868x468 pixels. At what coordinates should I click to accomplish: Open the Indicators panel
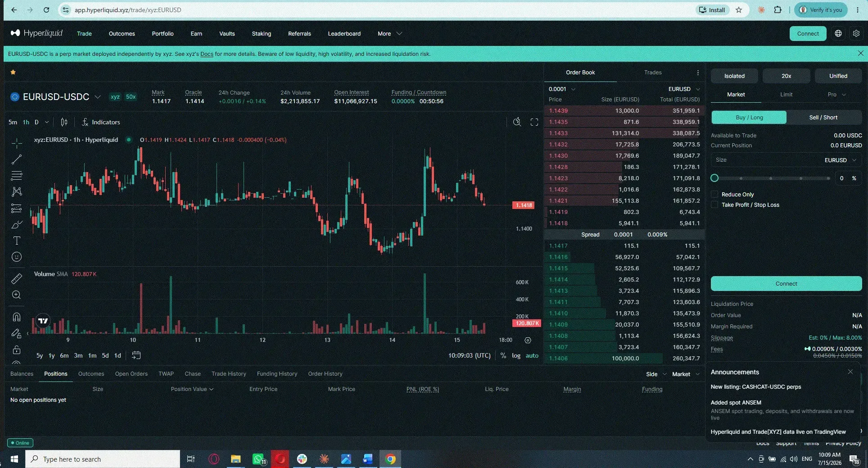(x=101, y=122)
